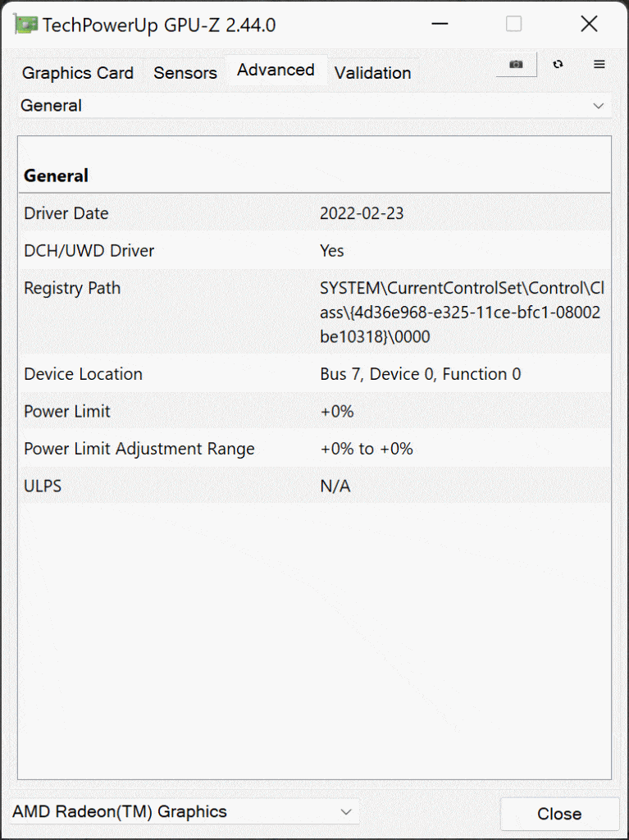
Task: Select the Power Limit value +0%
Action: click(337, 412)
